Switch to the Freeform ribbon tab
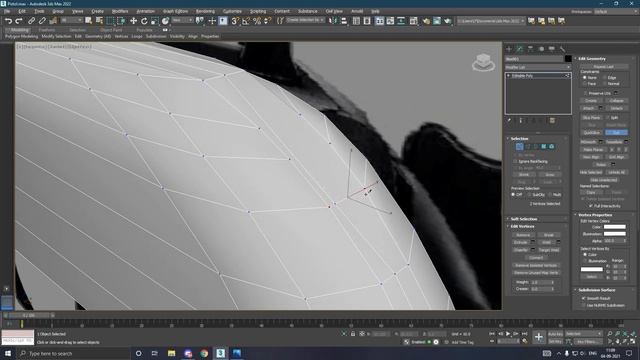The width and height of the screenshot is (640, 360). coord(47,30)
